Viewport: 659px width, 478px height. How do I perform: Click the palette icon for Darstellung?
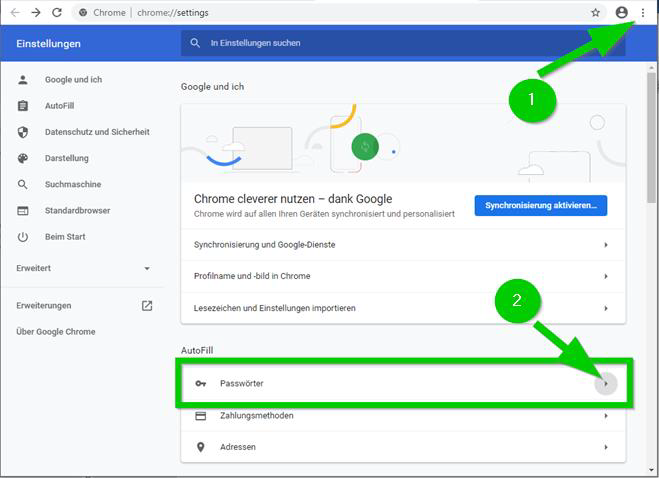click(x=23, y=158)
